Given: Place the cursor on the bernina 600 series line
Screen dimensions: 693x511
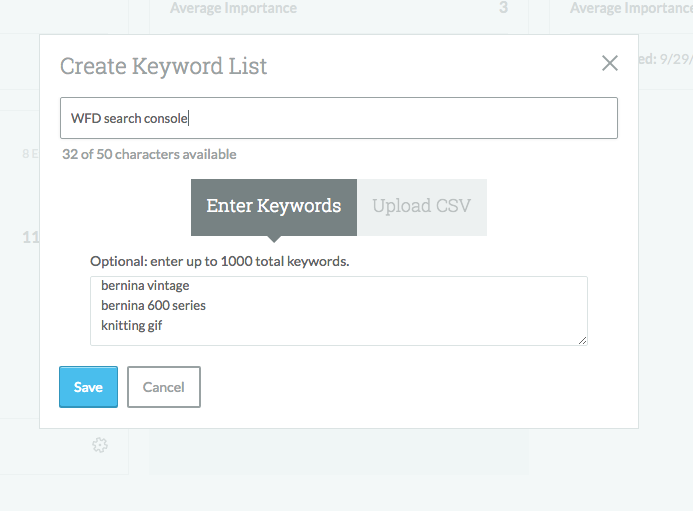Looking at the screenshot, I should click(x=153, y=305).
